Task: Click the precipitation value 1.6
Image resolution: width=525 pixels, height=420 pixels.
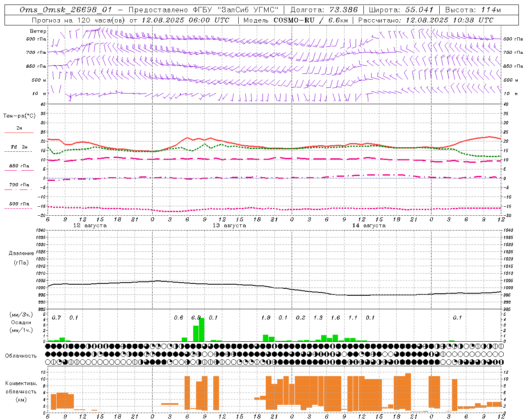Action: click(336, 317)
